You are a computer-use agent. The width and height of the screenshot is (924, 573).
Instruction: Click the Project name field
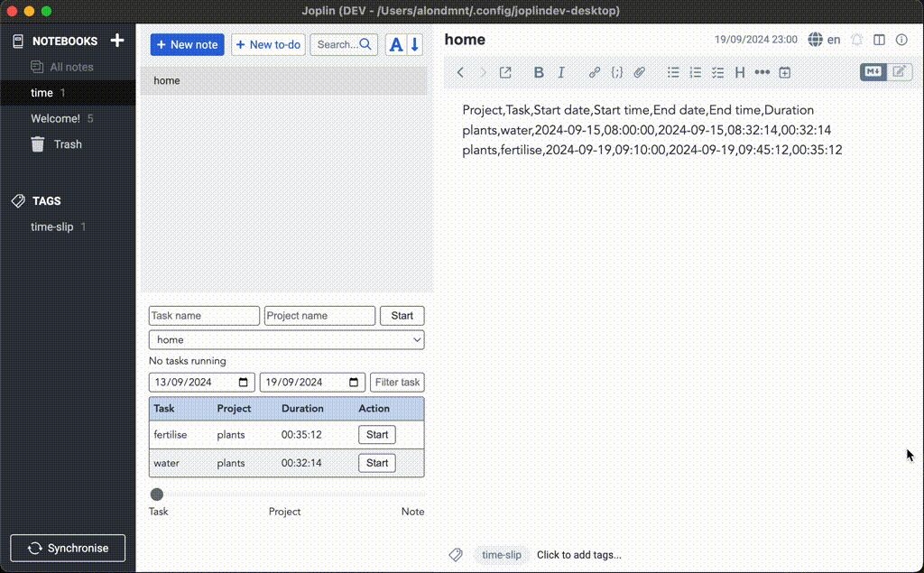[x=319, y=316]
